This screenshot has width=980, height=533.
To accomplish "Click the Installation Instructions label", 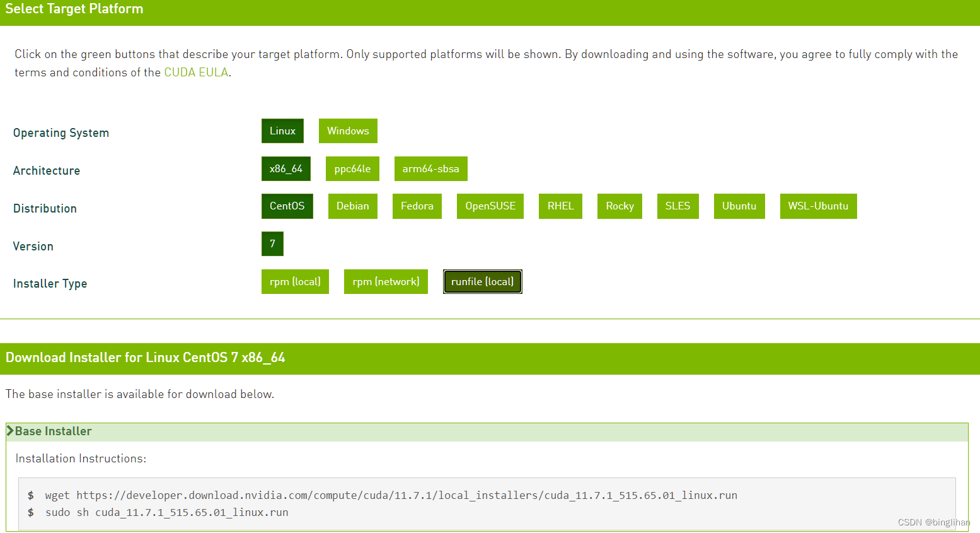I will 81,459.
